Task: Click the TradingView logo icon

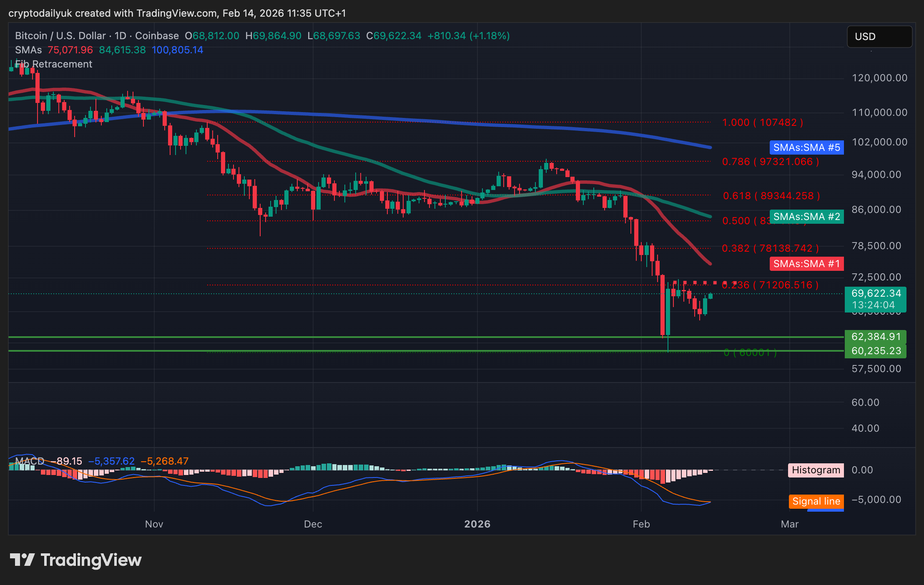Action: pyautogui.click(x=22, y=560)
